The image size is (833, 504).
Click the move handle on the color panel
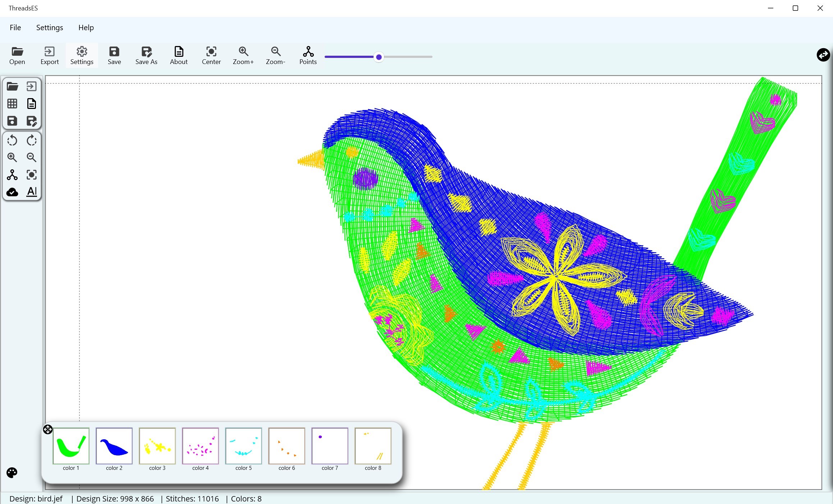pos(48,429)
